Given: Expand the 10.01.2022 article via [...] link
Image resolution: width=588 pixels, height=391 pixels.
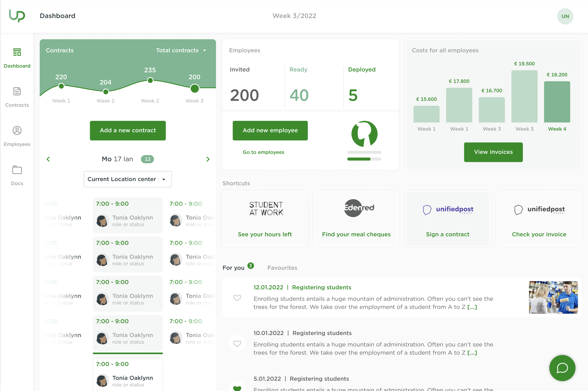Looking at the screenshot, I should (472, 353).
